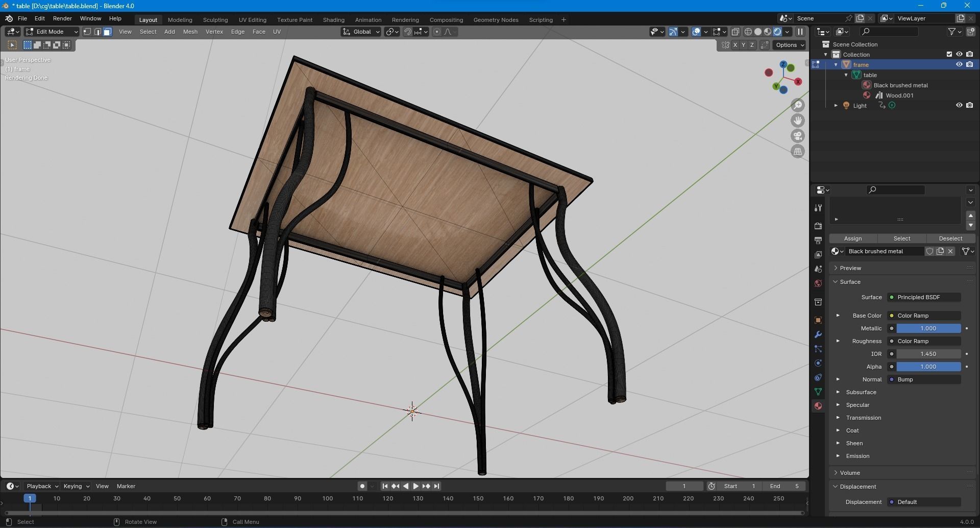The width and height of the screenshot is (980, 528).
Task: Open Output properties tab
Action: 818,240
